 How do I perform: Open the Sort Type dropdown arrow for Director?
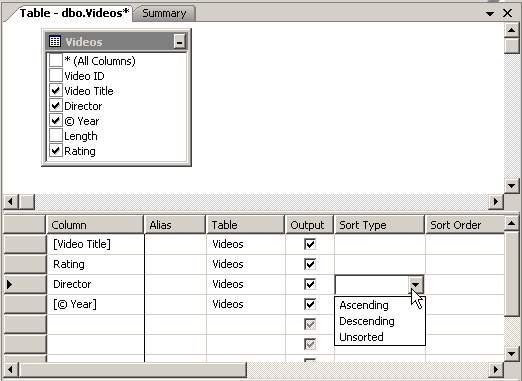click(x=415, y=284)
